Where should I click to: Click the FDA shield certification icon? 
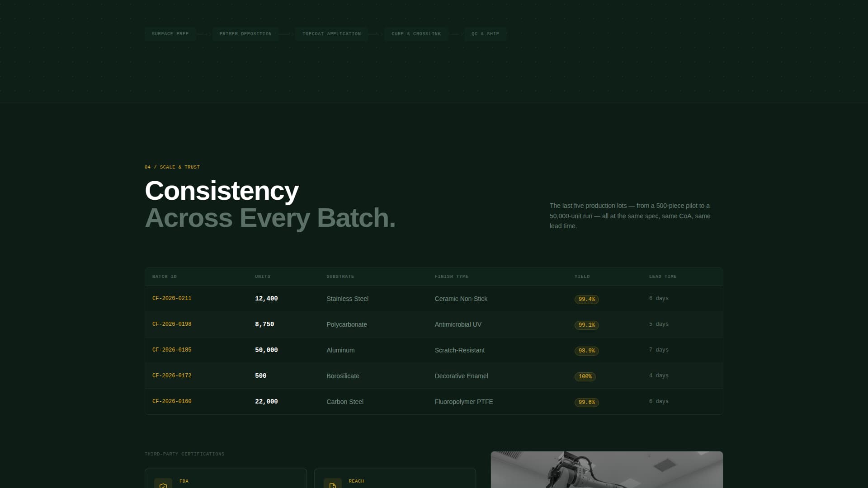[163, 485]
